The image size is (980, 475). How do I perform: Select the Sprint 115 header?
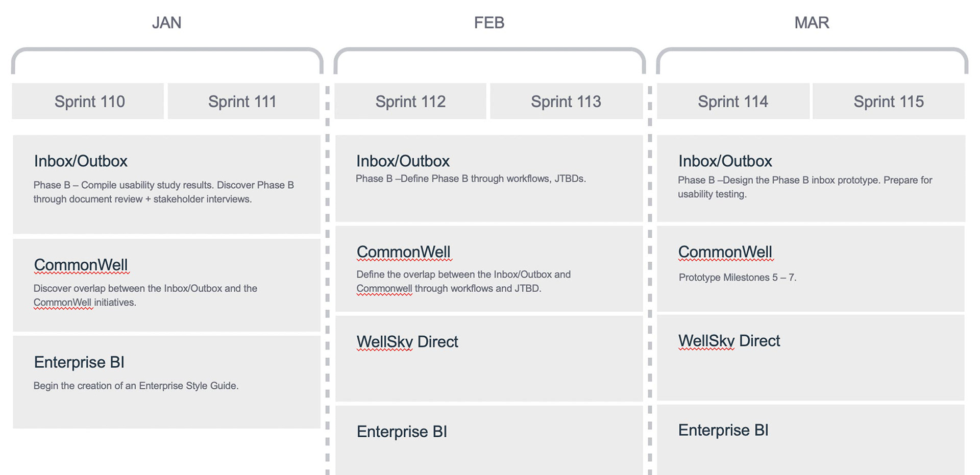(x=889, y=101)
